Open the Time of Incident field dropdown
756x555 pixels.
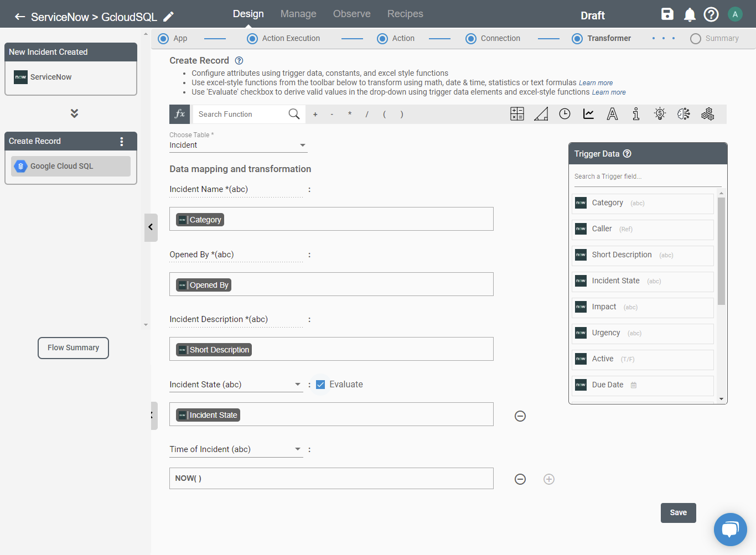(x=236, y=449)
